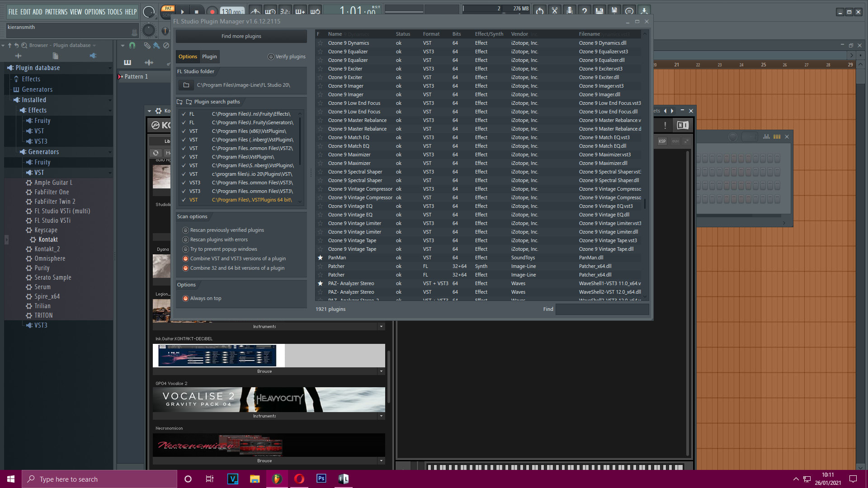This screenshot has height=488, width=868.
Task: Open the Kontakt wrapper window dropdown arrow
Action: [149, 111]
